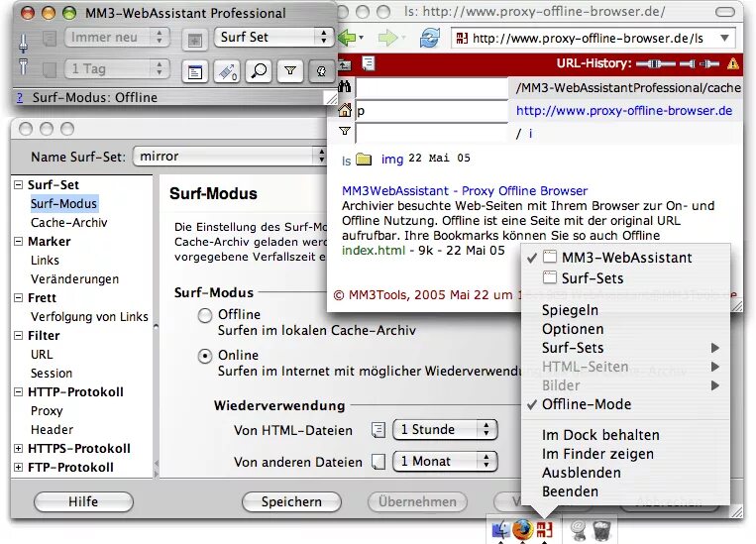Click the blue reload icon in browser
The image size is (756, 544).
point(430,38)
